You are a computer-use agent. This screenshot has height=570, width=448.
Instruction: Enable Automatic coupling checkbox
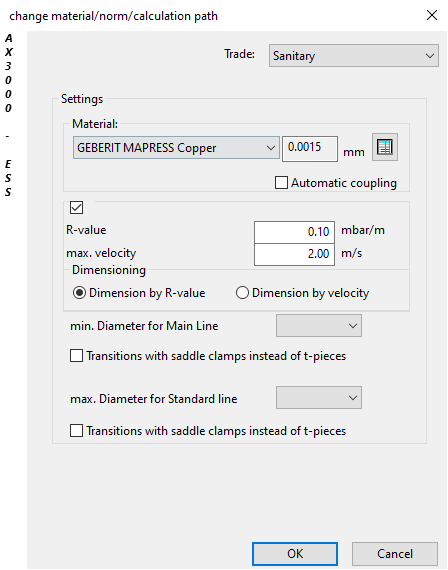[281, 182]
